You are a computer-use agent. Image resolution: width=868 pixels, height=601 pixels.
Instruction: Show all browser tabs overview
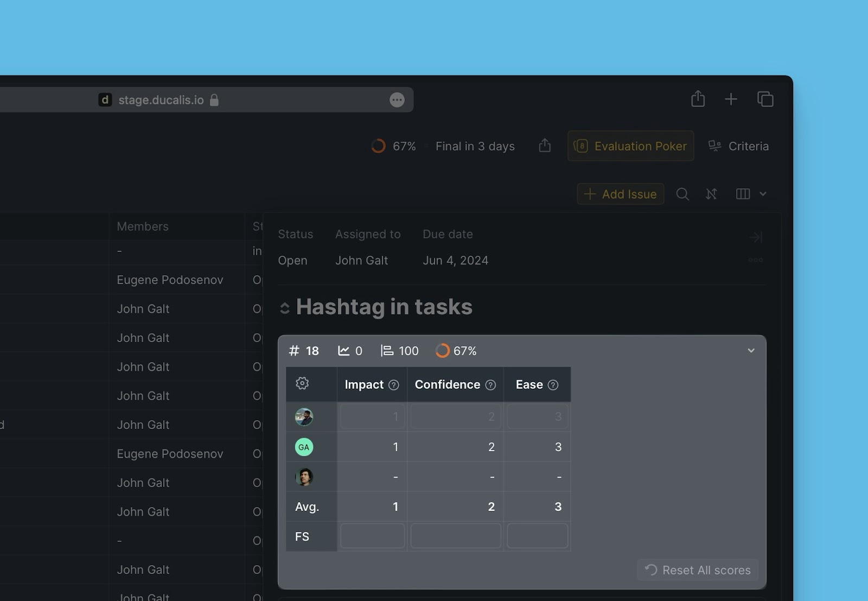coord(765,99)
